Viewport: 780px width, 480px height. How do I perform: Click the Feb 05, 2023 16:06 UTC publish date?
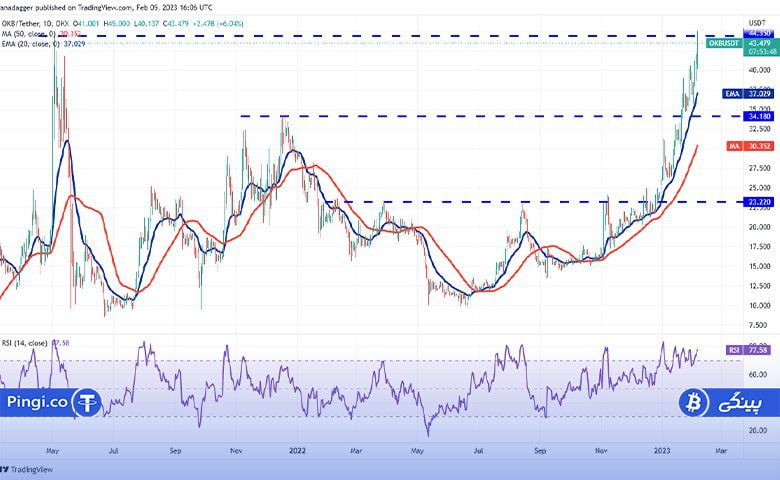coord(173,7)
